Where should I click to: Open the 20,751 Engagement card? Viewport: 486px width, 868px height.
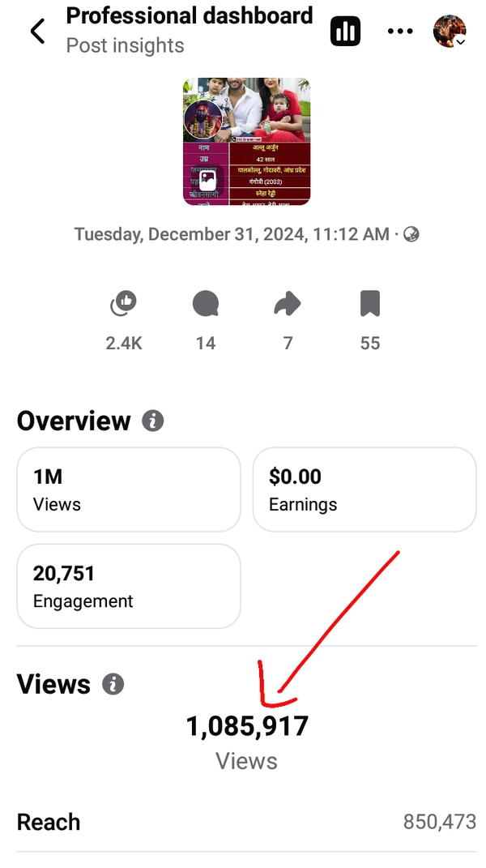[129, 586]
